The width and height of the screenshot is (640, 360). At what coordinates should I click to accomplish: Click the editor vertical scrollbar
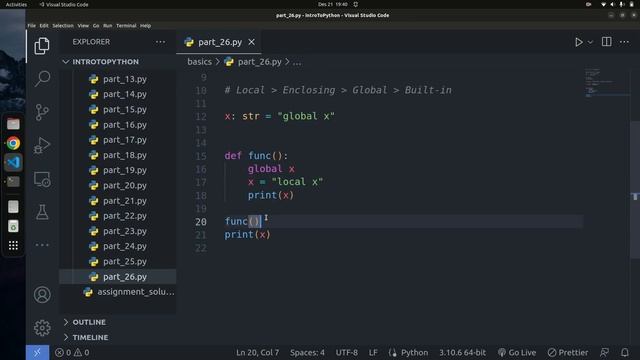click(x=635, y=190)
